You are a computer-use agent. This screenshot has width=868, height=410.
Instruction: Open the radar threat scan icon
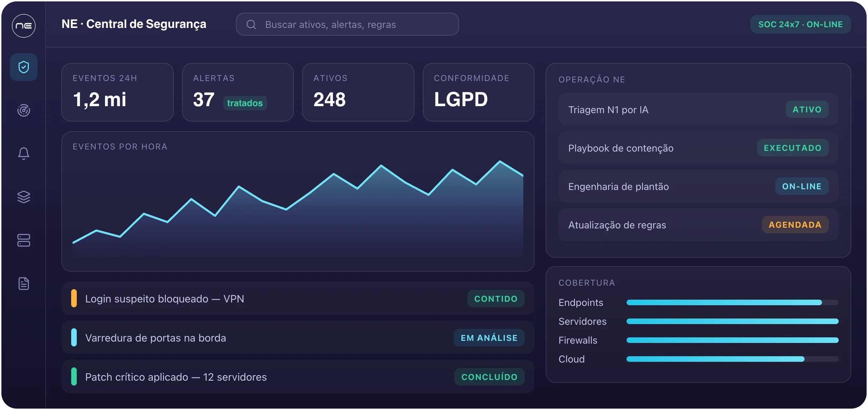[24, 110]
